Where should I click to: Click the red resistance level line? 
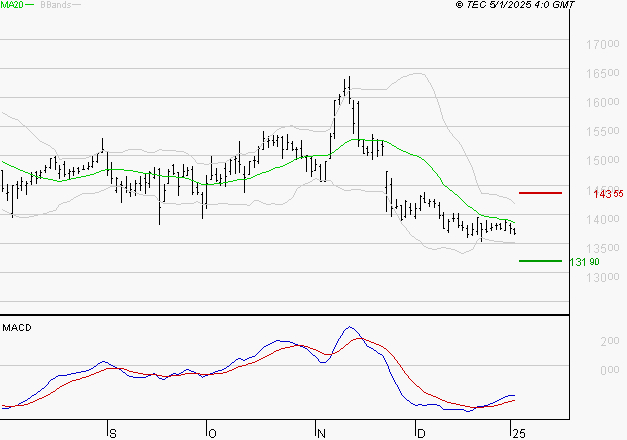[x=540, y=193]
